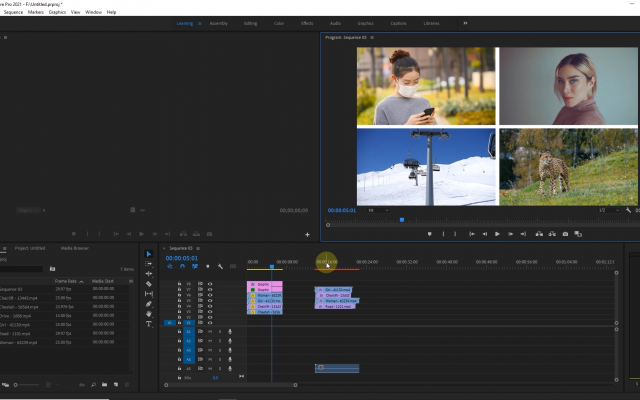Open the Markers menu
Screen dimensions: 640x400
[36, 12]
